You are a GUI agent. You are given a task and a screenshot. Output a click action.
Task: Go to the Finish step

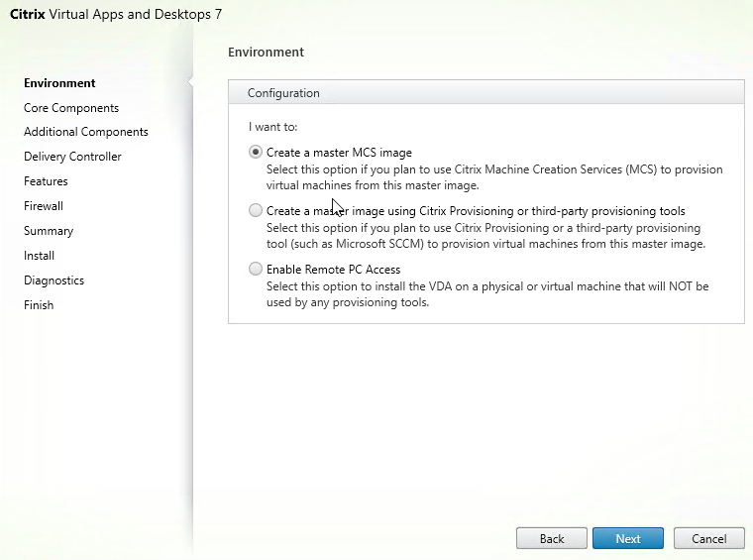(39, 305)
